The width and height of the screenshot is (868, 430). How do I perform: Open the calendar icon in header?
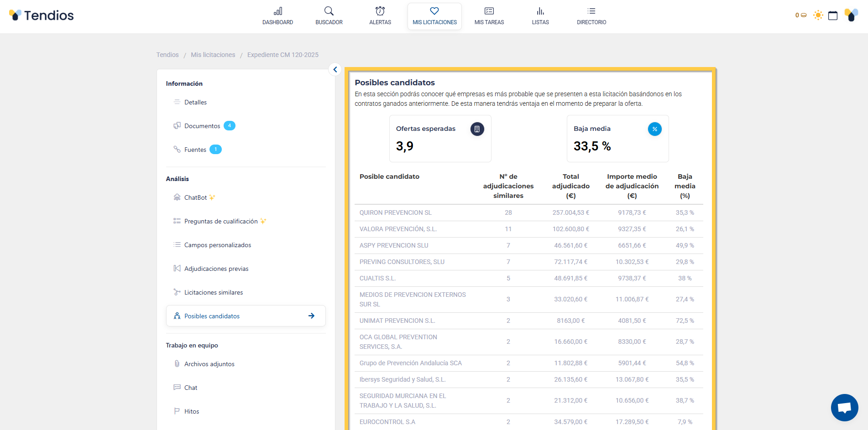click(832, 16)
